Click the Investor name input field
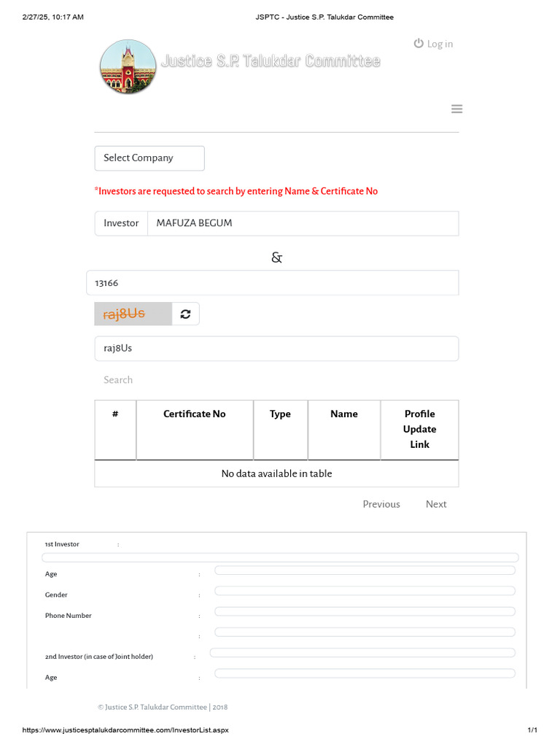560x747 pixels. coord(303,223)
